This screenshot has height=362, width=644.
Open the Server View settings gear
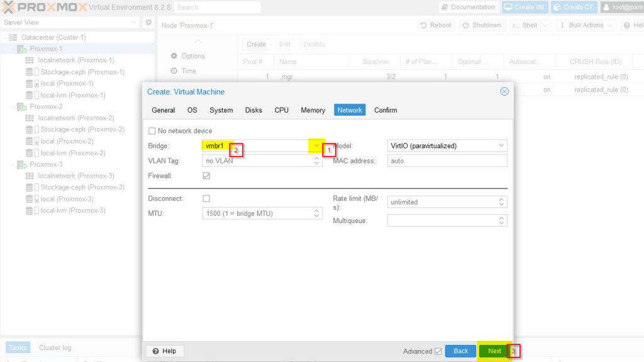148,22
